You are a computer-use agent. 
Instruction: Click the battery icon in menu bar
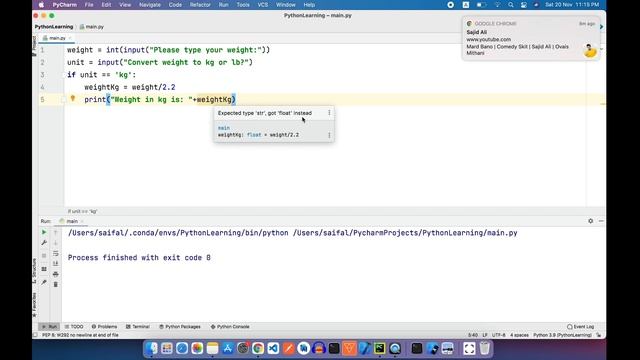click(x=481, y=5)
